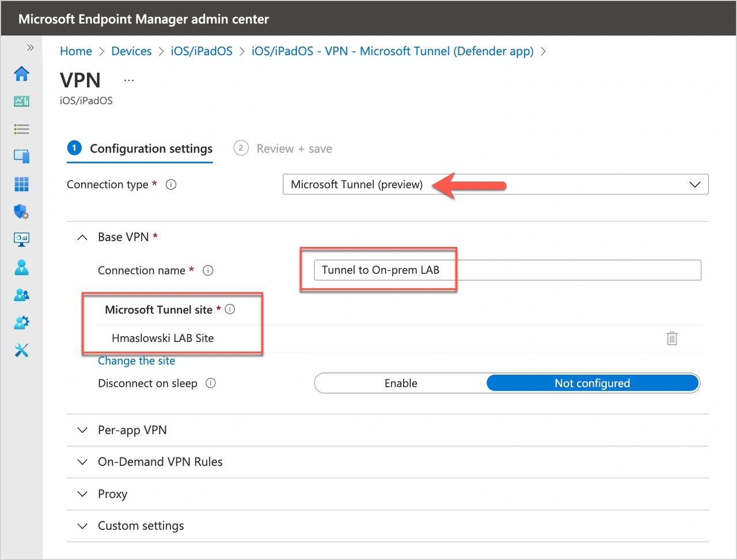Open the Users icon in sidebar

[21, 267]
